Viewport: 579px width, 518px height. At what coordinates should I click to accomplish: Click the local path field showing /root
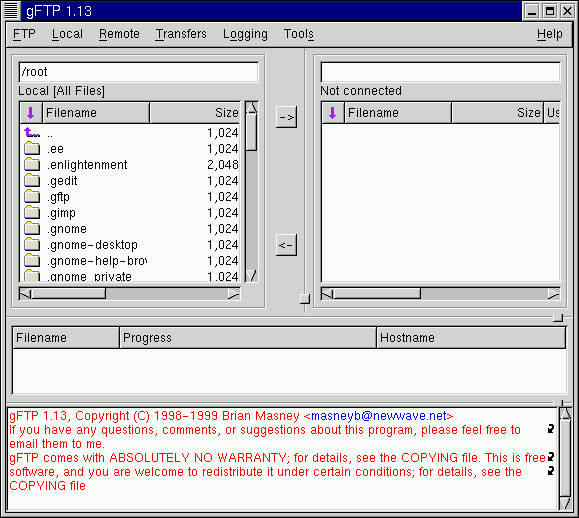tap(138, 72)
